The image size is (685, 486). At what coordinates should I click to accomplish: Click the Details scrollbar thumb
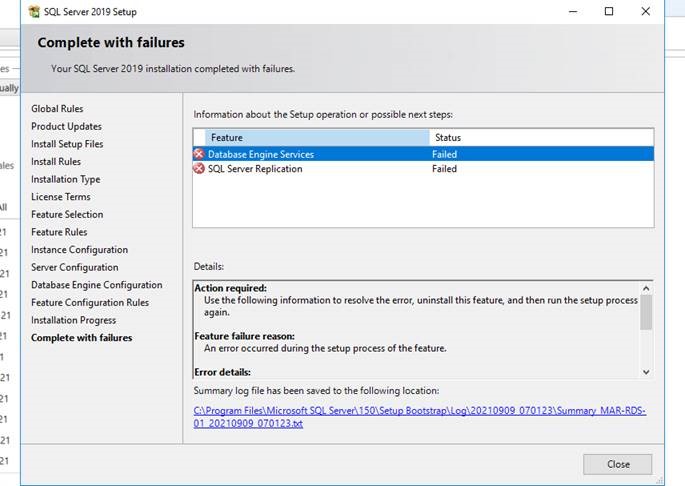tap(646, 312)
